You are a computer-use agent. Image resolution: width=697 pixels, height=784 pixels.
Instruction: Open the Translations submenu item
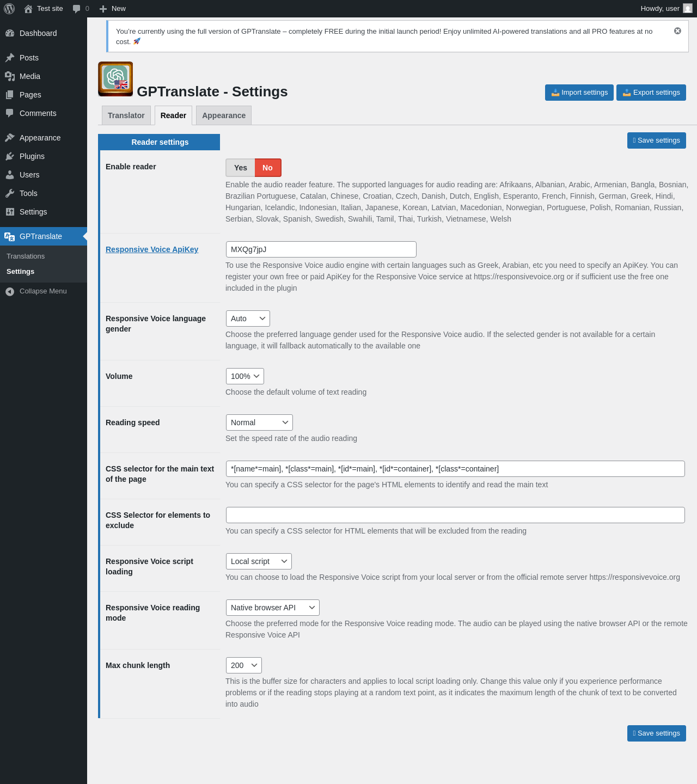26,256
